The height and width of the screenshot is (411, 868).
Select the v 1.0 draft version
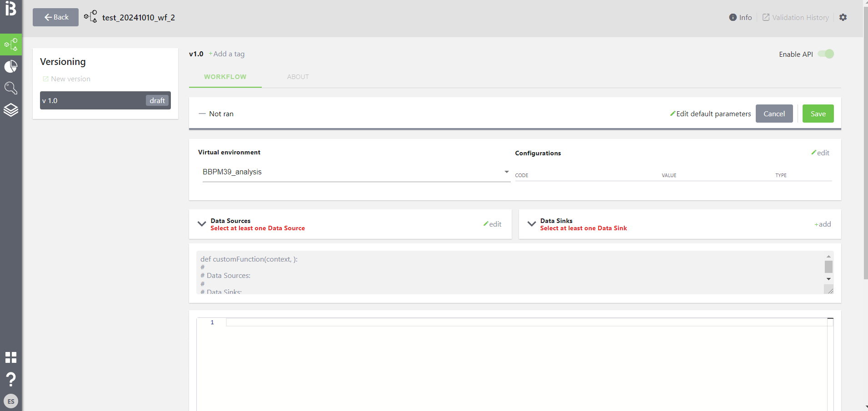[105, 101]
